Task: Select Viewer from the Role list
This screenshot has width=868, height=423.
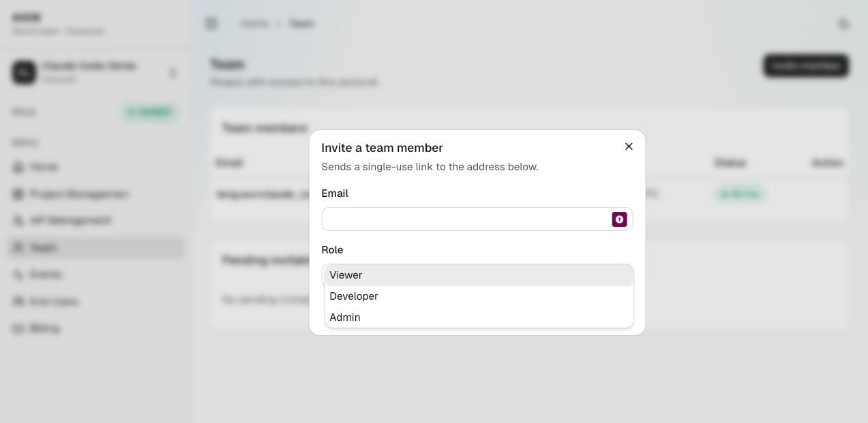Action: (479, 275)
